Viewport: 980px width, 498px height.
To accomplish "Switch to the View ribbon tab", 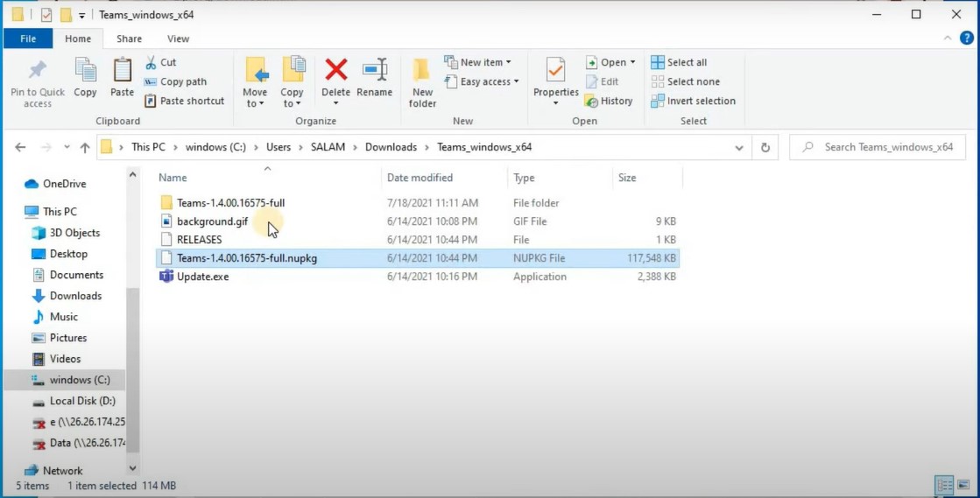I will click(178, 39).
